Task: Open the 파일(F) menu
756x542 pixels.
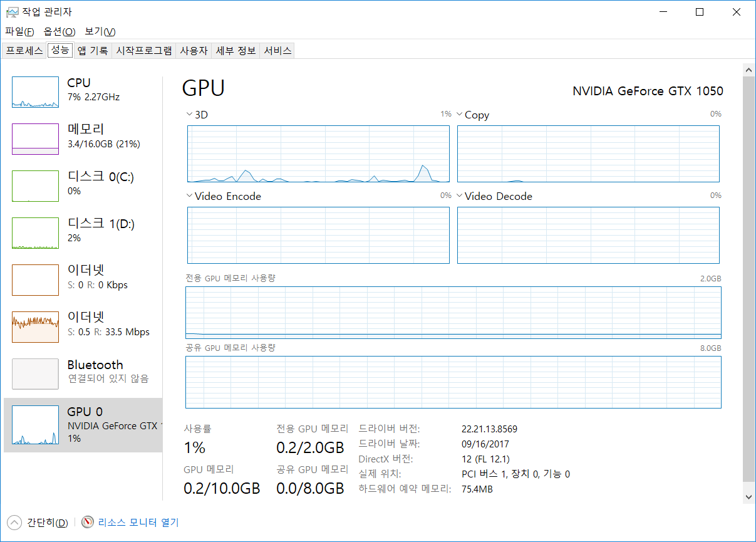Action: 19,31
